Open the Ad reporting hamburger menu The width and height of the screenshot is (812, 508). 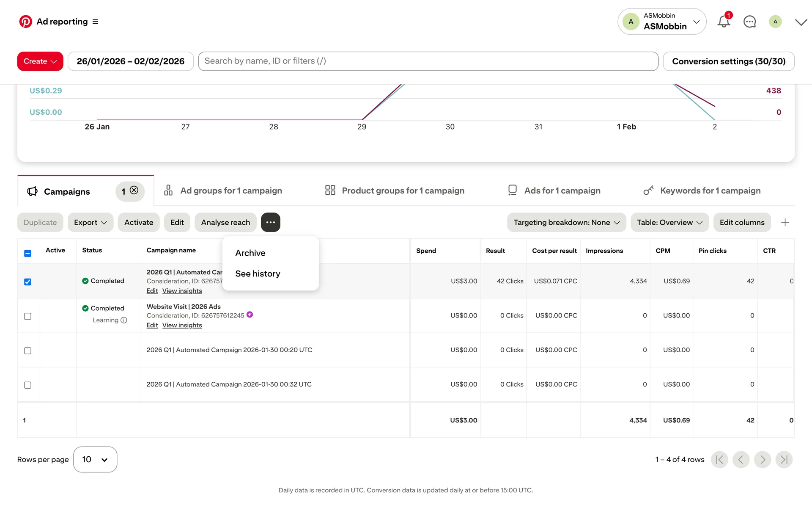click(95, 22)
